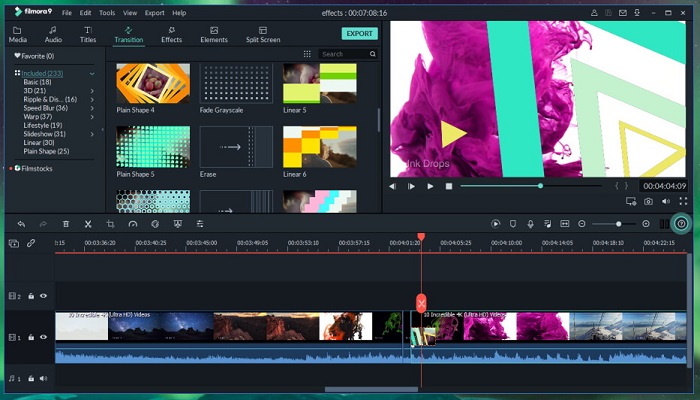Lock audio track 1

coord(31,379)
